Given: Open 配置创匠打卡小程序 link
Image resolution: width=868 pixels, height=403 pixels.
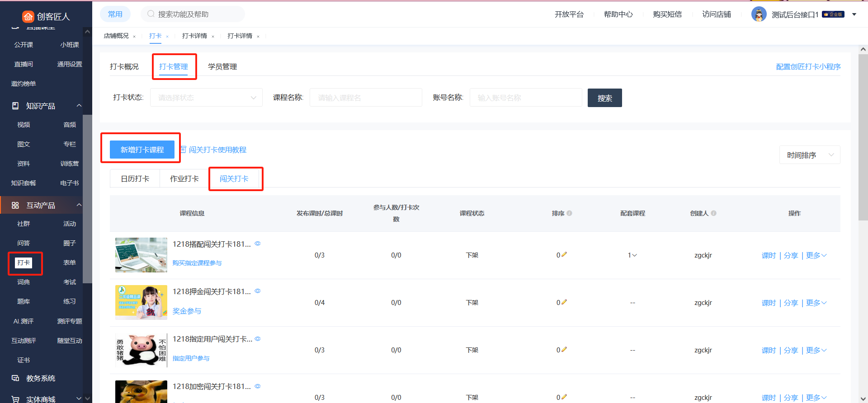Looking at the screenshot, I should [x=808, y=67].
